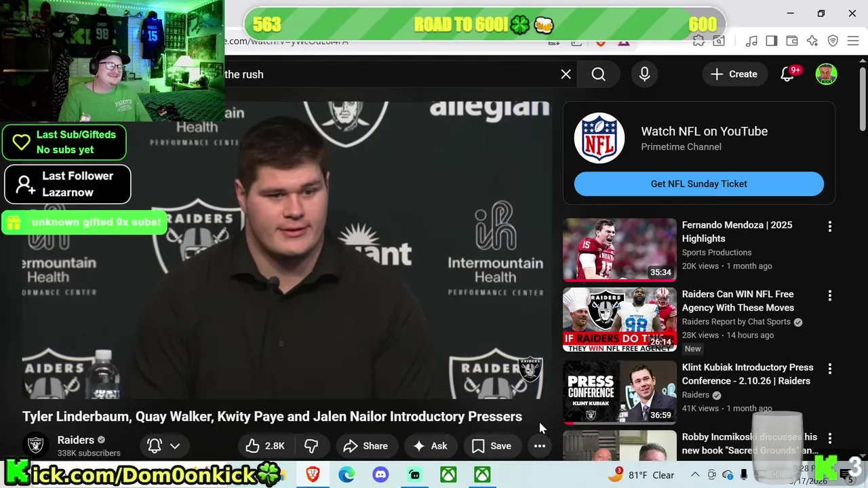Play Klint Kubiak press conference thumbnail
Image resolution: width=868 pixels, height=488 pixels.
(x=620, y=392)
